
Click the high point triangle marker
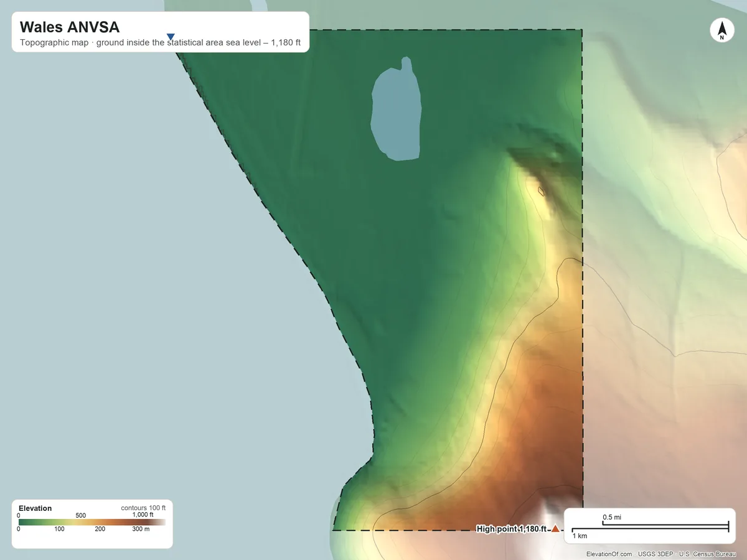[555, 529]
